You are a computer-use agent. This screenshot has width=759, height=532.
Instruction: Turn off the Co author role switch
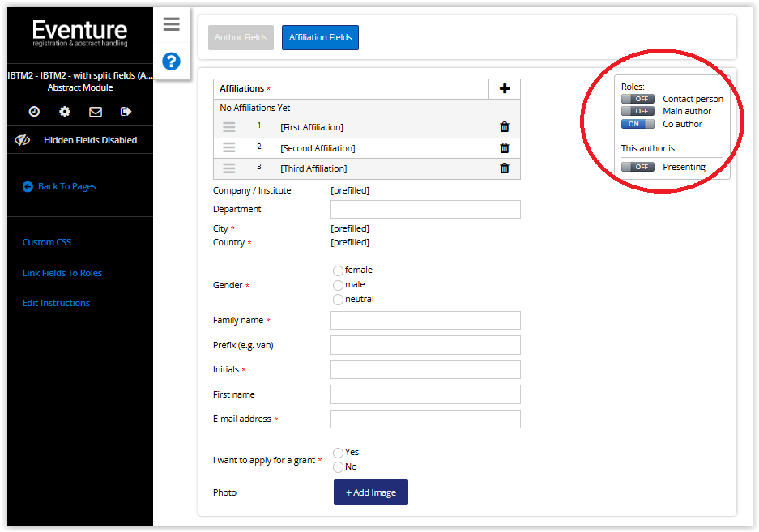point(637,124)
